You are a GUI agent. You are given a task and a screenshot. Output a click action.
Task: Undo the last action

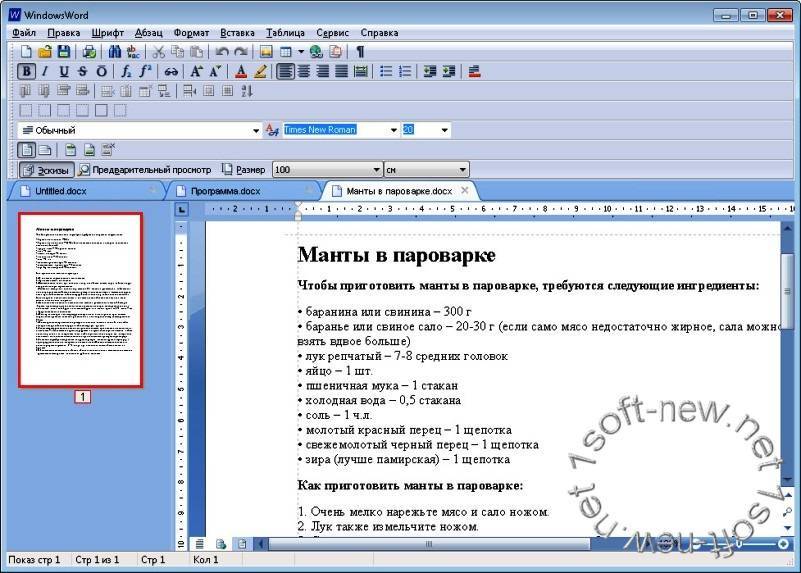pos(222,52)
